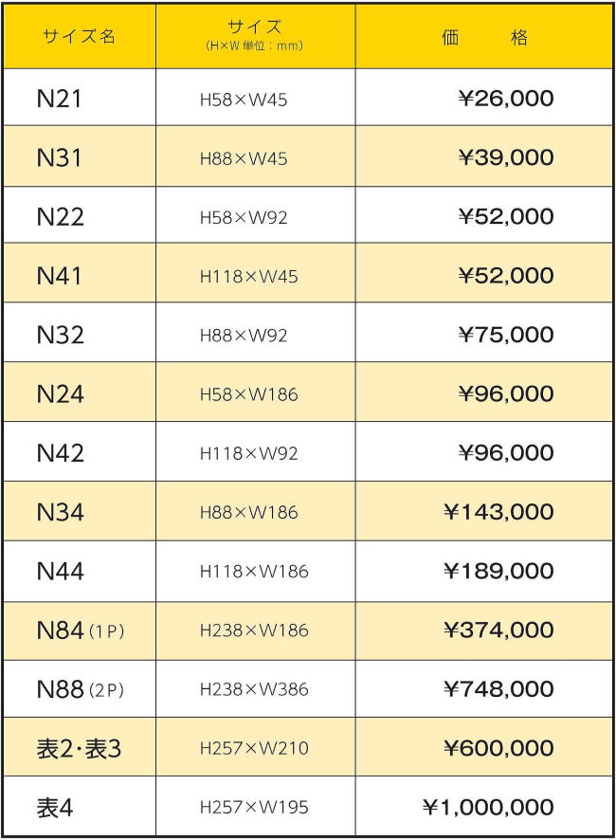The width and height of the screenshot is (616, 840).
Task: Click the ¥39,000 price cell
Action: pos(505,157)
